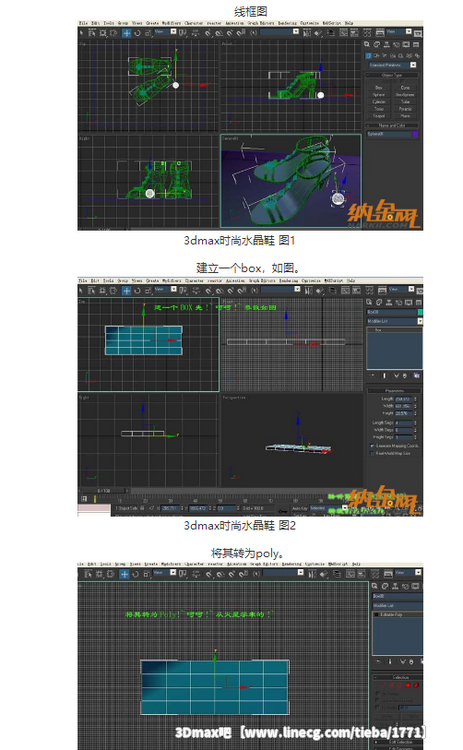Collapse Parameters rollout header in 图2
The width and height of the screenshot is (463, 750).
click(395, 391)
